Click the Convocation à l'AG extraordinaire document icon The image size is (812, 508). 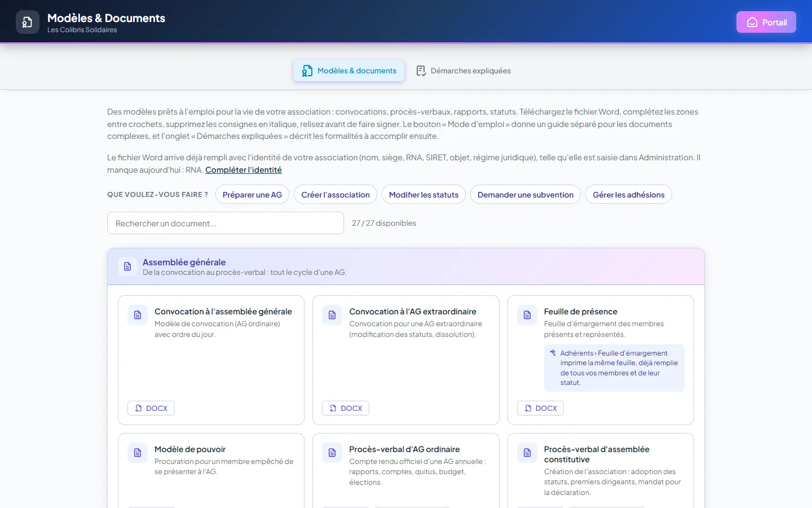pyautogui.click(x=332, y=315)
